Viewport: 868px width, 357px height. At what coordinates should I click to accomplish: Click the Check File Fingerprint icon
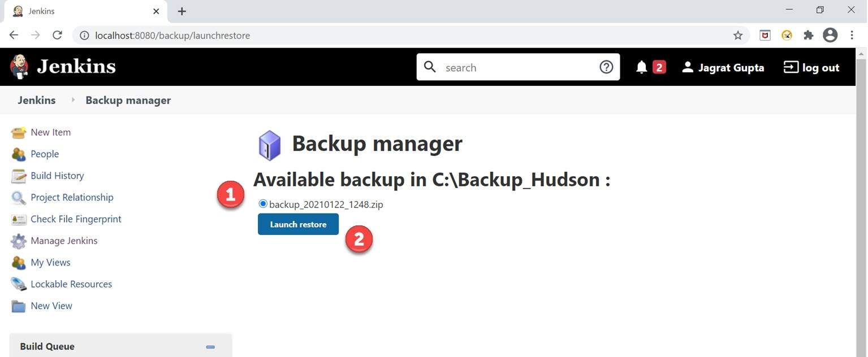19,220
